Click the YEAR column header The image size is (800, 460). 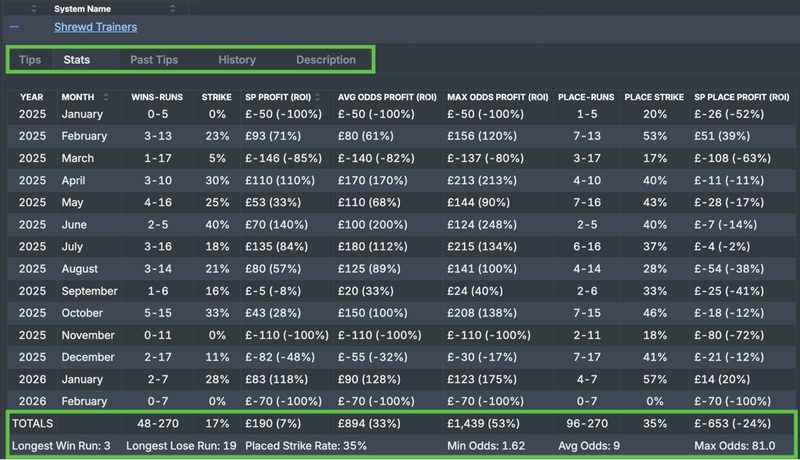point(32,97)
